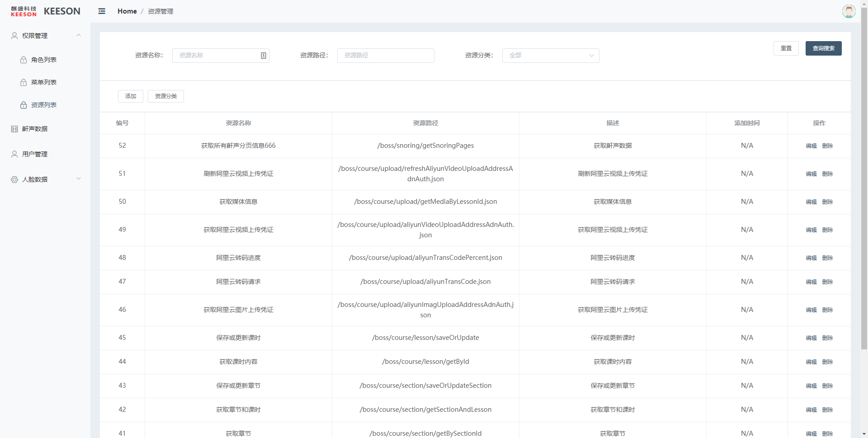Click the lock icon beside 角色列表
This screenshot has width=868, height=438.
tap(24, 60)
